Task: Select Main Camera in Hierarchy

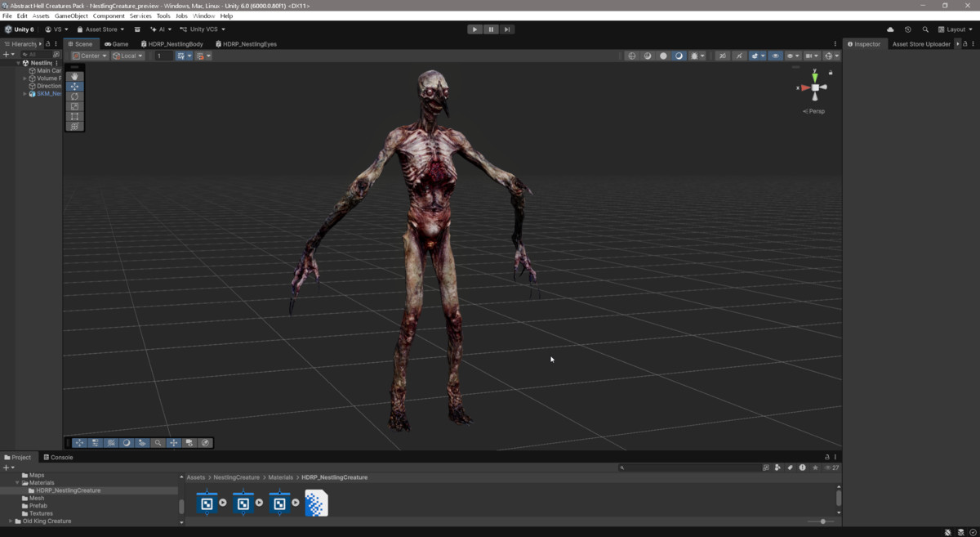Action: click(45, 70)
